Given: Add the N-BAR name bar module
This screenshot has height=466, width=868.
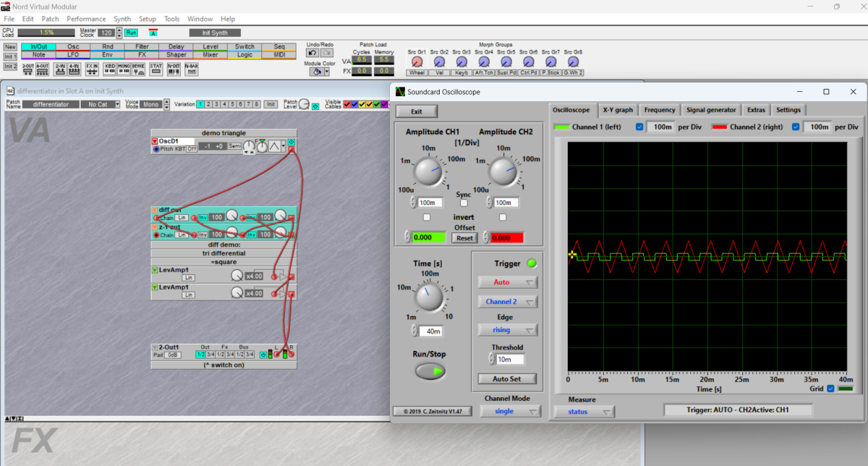Looking at the screenshot, I should coord(191,69).
